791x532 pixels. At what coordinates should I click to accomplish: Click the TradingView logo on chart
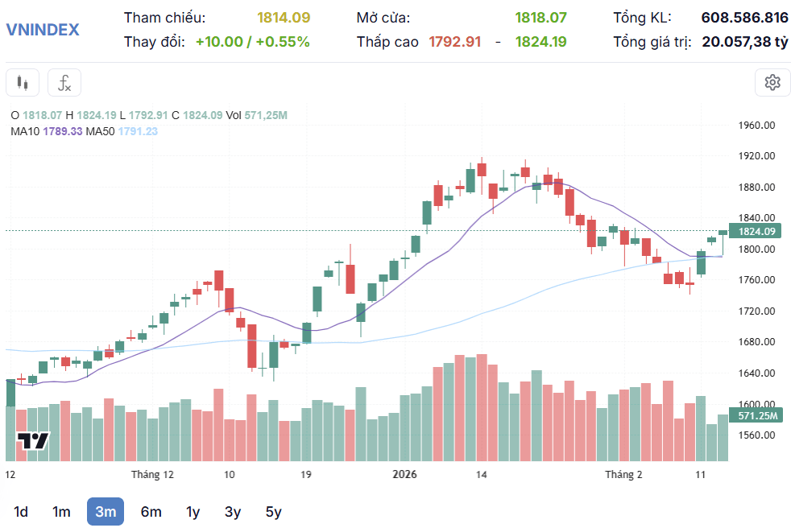click(x=33, y=441)
